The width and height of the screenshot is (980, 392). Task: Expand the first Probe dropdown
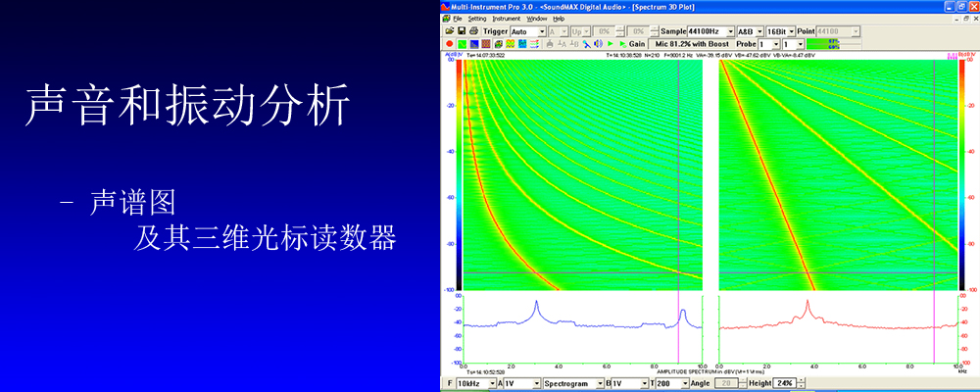(776, 44)
